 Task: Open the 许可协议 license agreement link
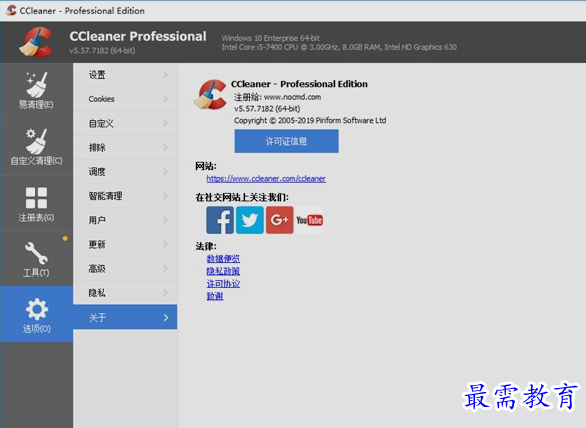coord(223,284)
